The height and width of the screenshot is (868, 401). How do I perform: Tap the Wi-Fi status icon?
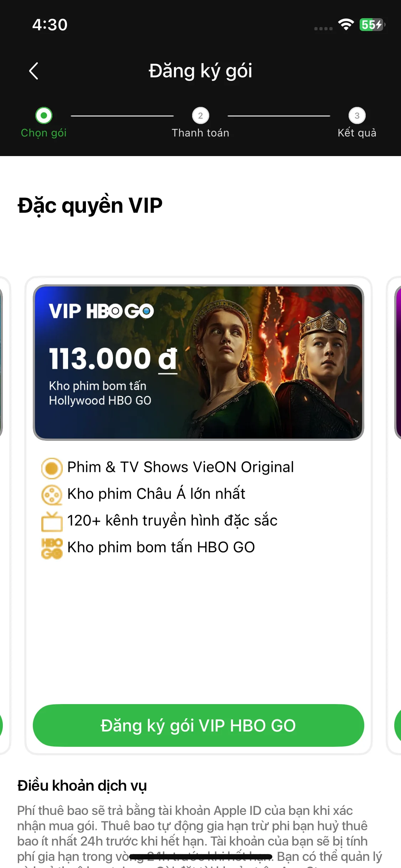345,25
